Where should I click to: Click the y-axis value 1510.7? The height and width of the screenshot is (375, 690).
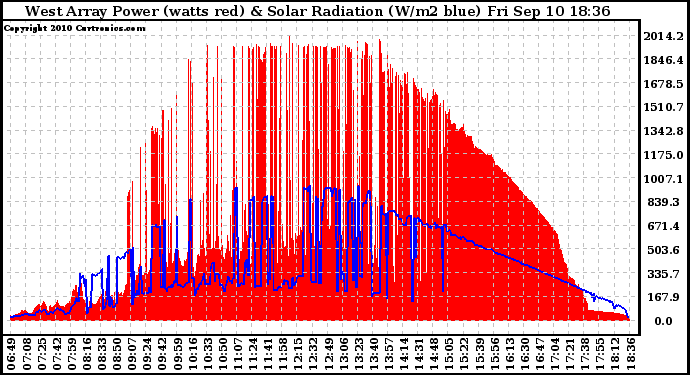coord(663,107)
